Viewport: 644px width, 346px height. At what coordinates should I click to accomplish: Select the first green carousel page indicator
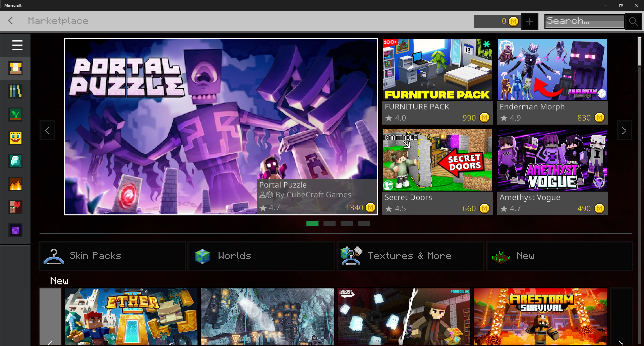coord(312,223)
